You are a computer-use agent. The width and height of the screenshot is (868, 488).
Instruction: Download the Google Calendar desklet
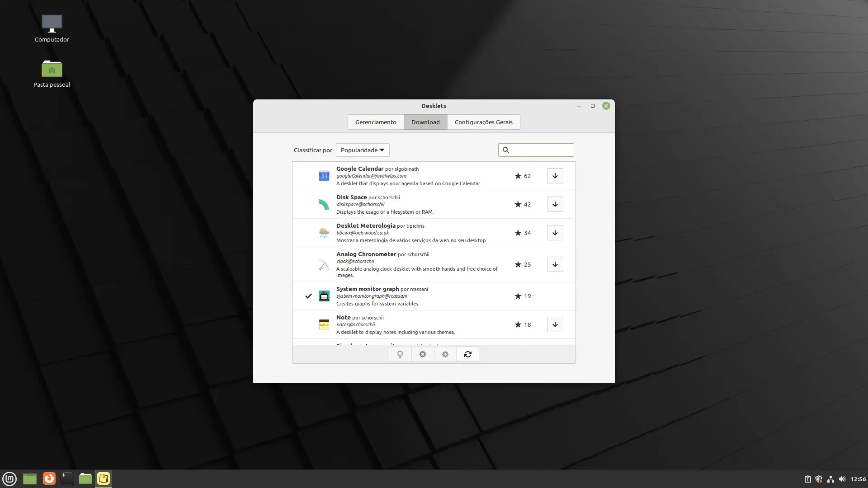555,176
